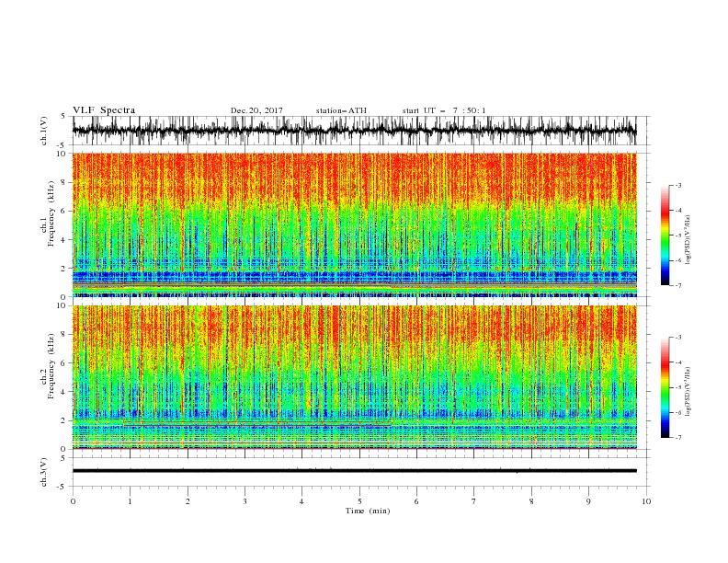This screenshot has width=728, height=563.
Task: Click the "8" kHz tick on ch.1 frequency axis
Action: (x=63, y=182)
